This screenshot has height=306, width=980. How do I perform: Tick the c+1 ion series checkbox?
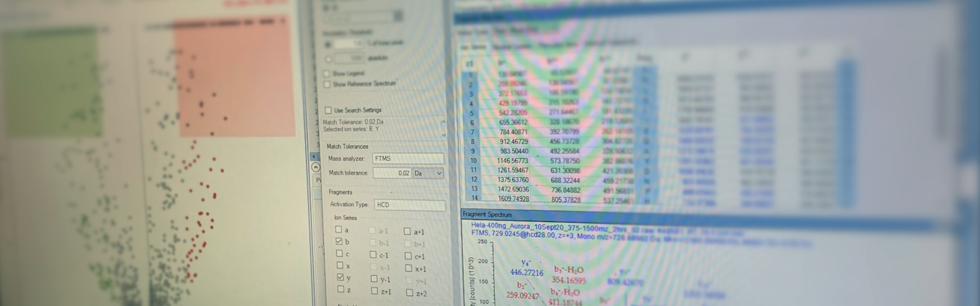point(408,256)
